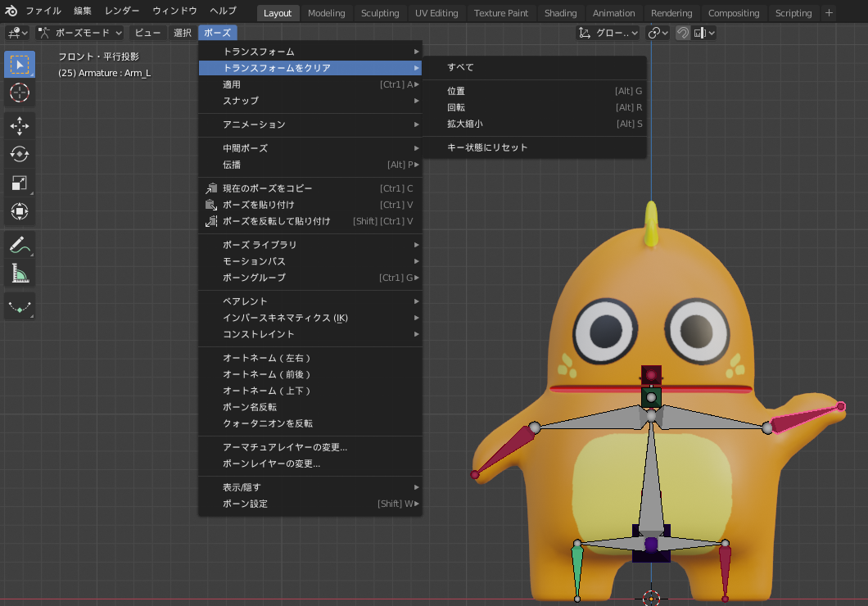Click the ポーズ header menu

coord(218,34)
